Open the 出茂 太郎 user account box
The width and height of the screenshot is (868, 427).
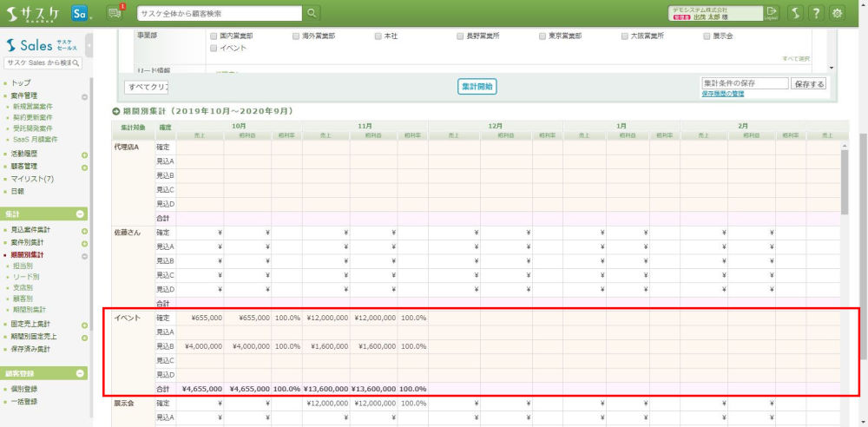[714, 13]
